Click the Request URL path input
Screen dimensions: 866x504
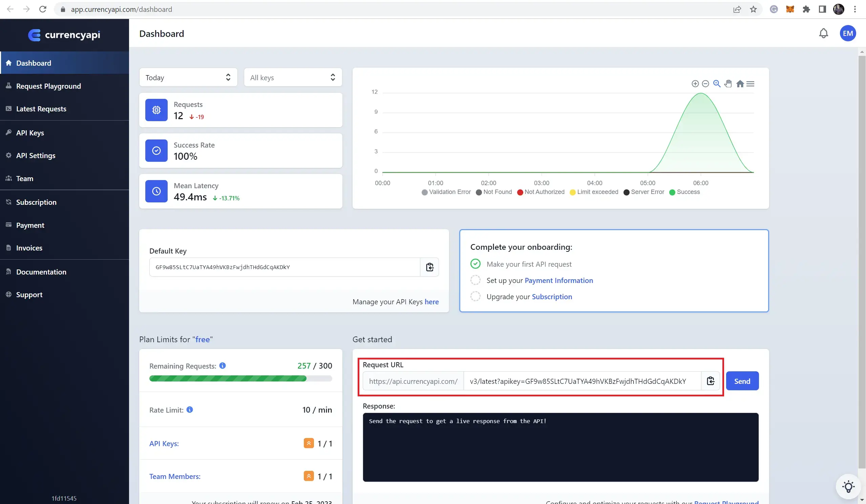pos(582,381)
